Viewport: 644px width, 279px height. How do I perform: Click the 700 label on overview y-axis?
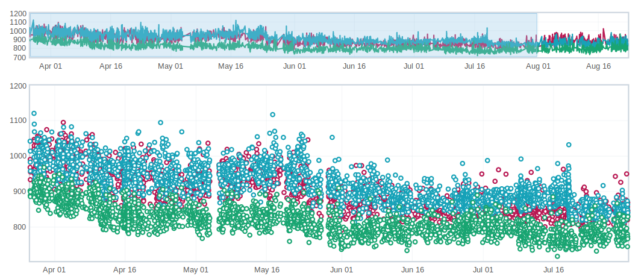tap(18, 58)
